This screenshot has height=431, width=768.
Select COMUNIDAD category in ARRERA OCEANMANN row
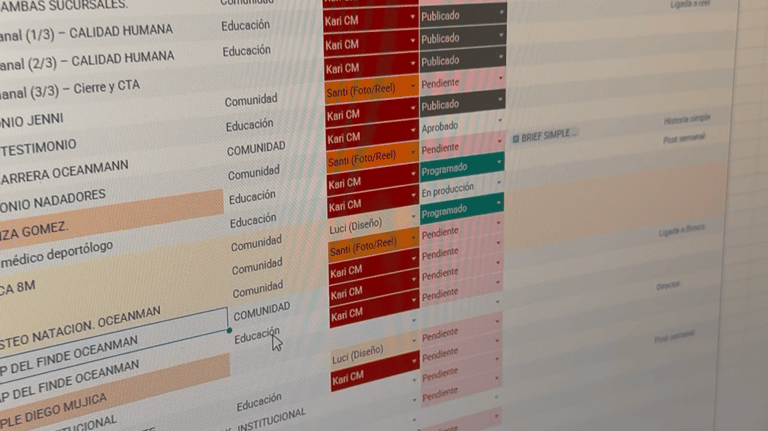pos(256,149)
